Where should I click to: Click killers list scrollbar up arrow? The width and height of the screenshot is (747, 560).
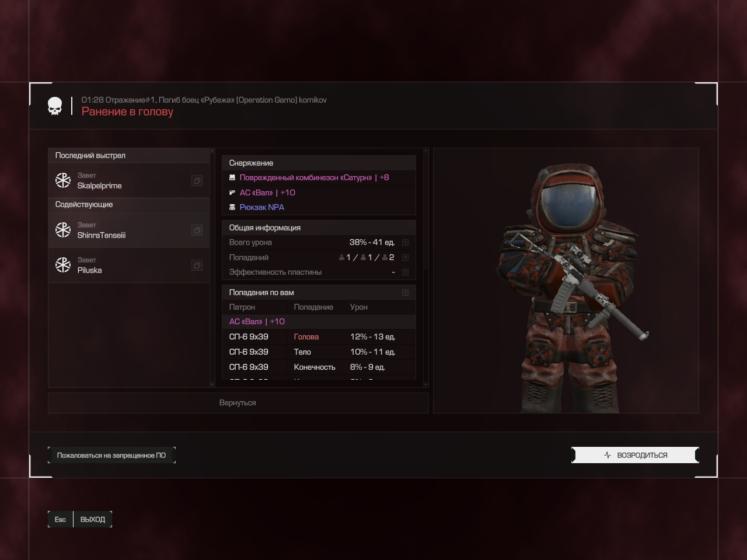[x=212, y=151]
